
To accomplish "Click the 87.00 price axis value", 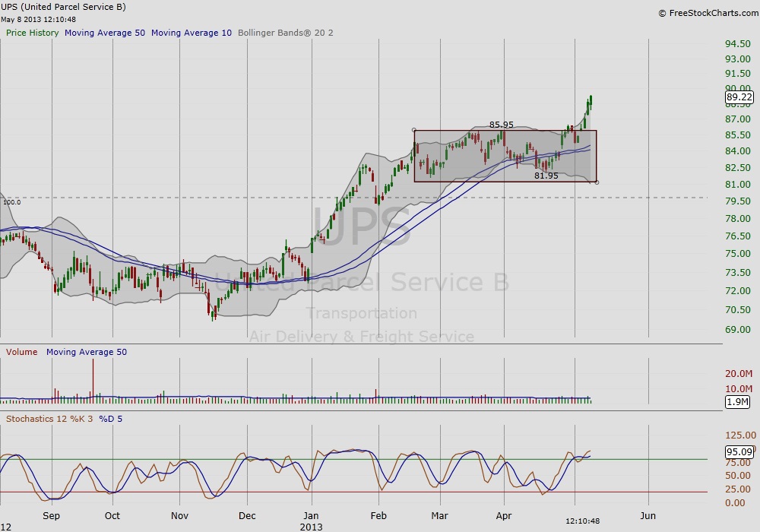I will click(x=738, y=119).
